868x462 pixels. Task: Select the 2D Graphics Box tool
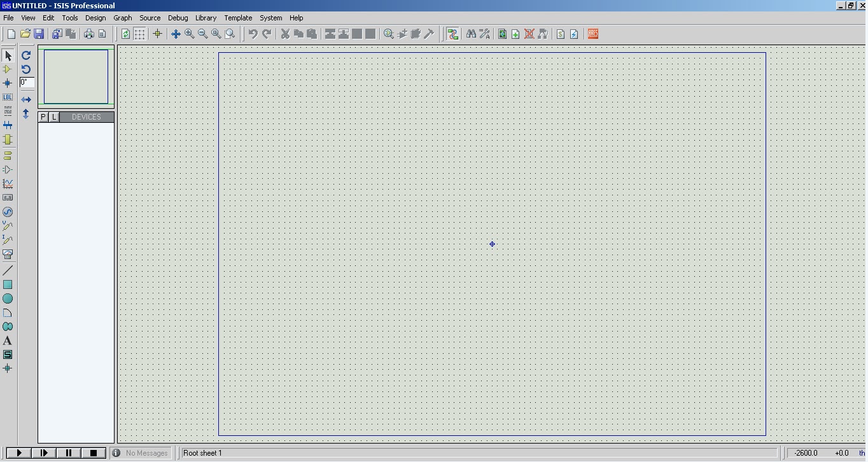tap(8, 284)
